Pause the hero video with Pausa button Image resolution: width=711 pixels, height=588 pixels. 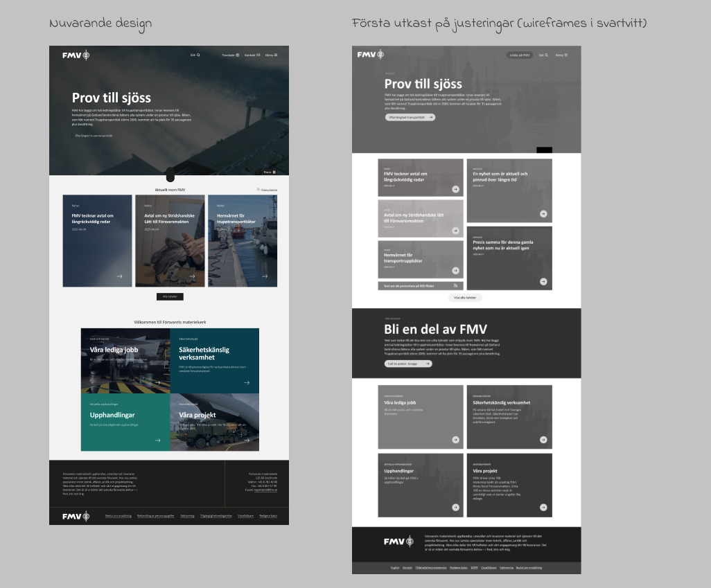(x=270, y=172)
